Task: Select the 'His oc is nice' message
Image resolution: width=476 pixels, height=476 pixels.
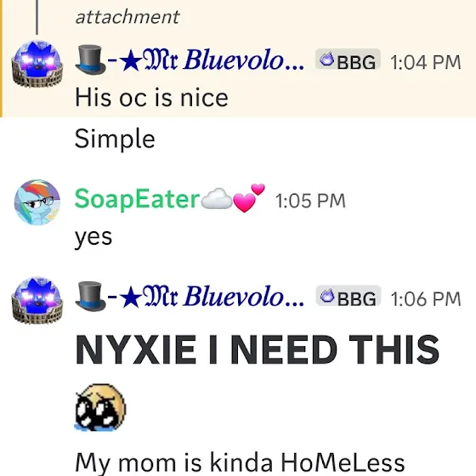Action: coord(151,98)
